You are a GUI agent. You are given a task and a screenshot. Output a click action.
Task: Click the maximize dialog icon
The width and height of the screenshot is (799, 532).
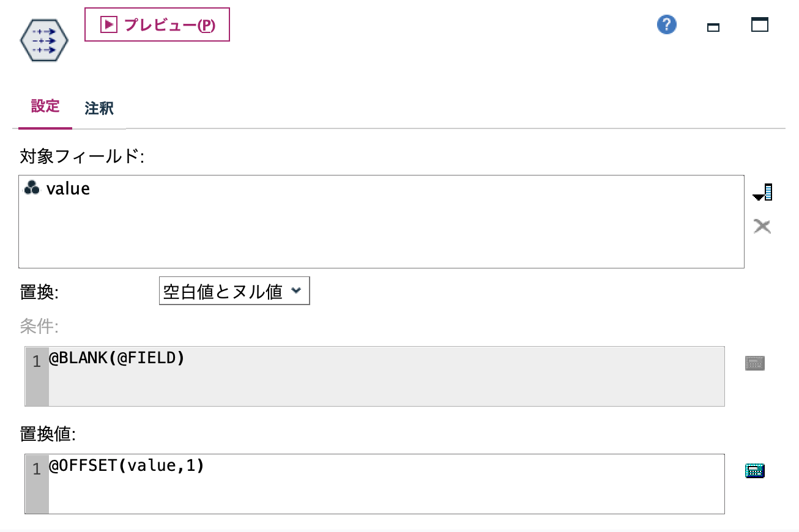click(759, 24)
